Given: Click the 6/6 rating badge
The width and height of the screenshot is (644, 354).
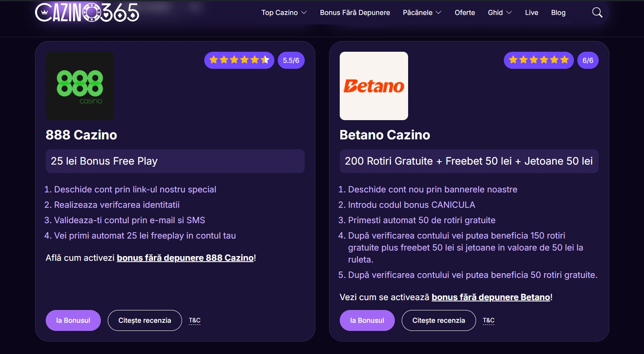Looking at the screenshot, I should pos(588,60).
